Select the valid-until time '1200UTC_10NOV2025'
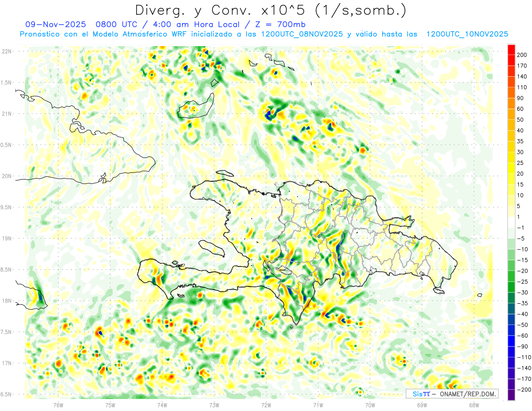The image size is (532, 411). (467, 34)
